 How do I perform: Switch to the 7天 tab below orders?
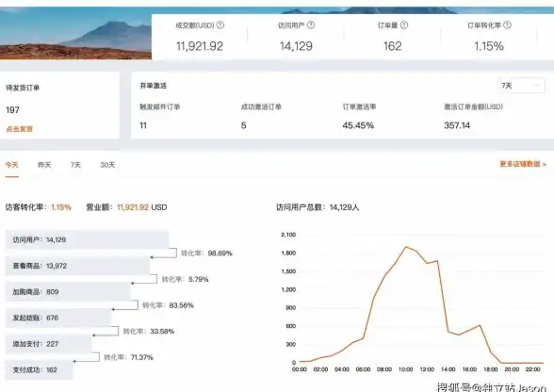[75, 165]
